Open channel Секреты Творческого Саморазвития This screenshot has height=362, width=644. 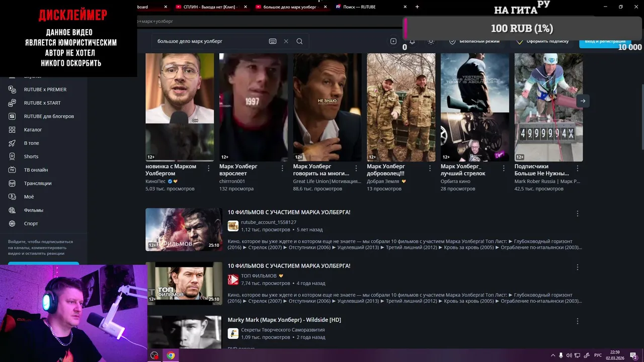point(283,330)
